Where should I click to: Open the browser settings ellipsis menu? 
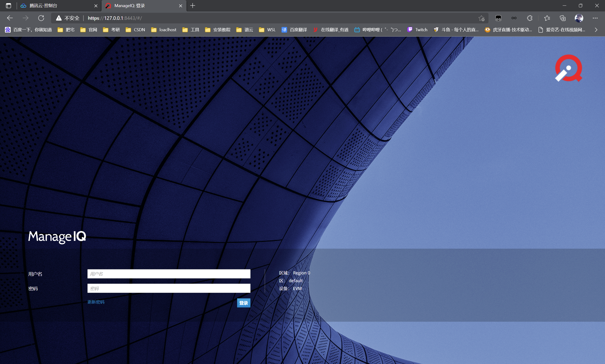click(595, 18)
